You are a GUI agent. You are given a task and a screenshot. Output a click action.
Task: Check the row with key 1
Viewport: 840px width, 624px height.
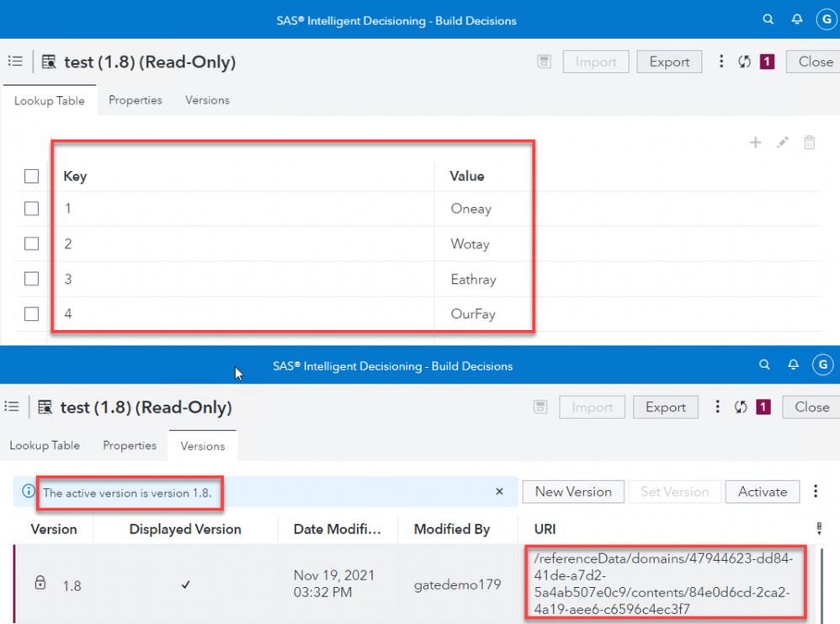pyautogui.click(x=32, y=209)
